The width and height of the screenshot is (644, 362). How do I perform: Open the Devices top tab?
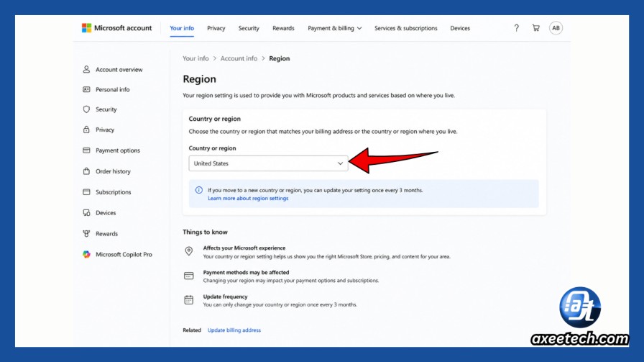pos(460,28)
